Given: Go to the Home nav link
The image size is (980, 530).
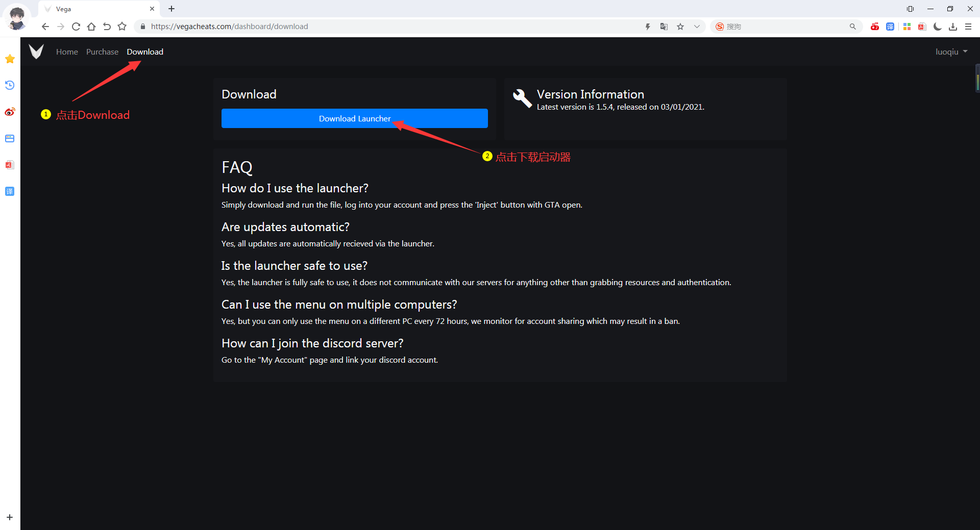Looking at the screenshot, I should [67, 52].
